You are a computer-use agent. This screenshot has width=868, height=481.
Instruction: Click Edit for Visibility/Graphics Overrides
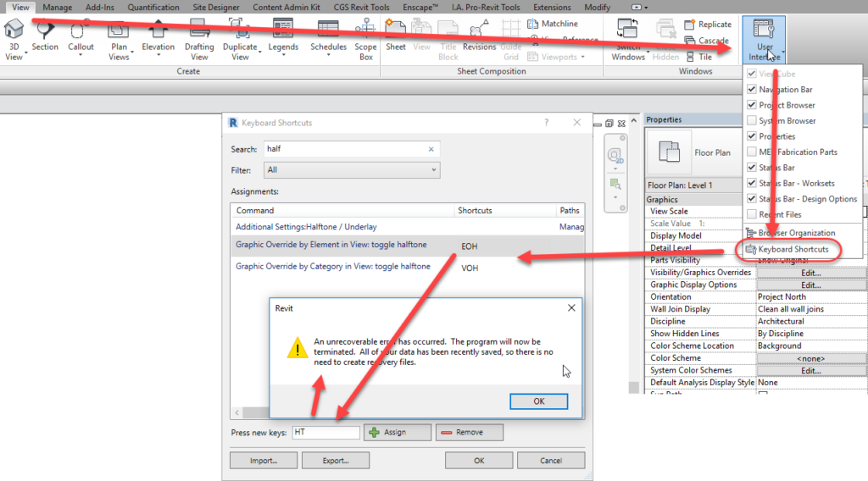[810, 273]
